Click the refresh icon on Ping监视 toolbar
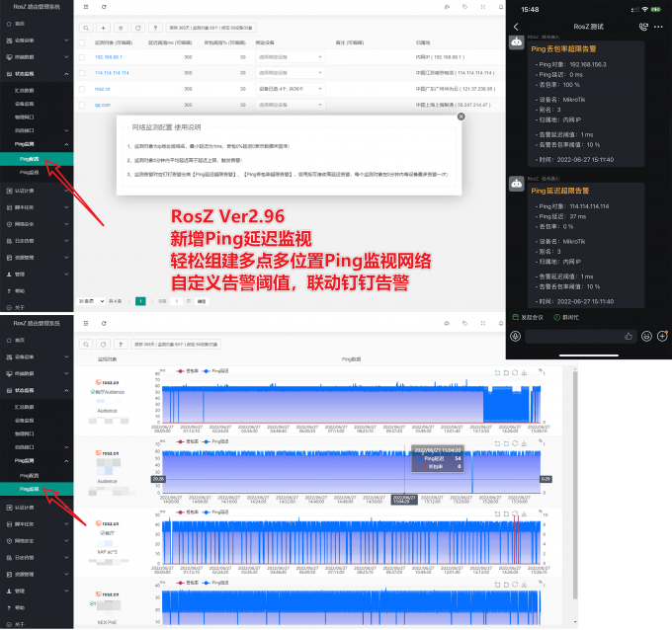This screenshot has width=672, height=630. pyautogui.click(x=104, y=345)
